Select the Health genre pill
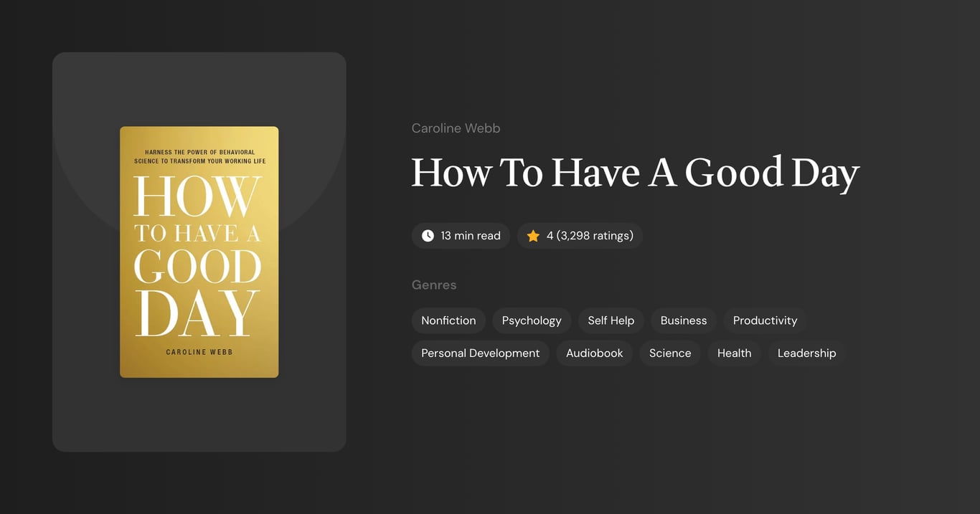The image size is (980, 514). click(734, 353)
